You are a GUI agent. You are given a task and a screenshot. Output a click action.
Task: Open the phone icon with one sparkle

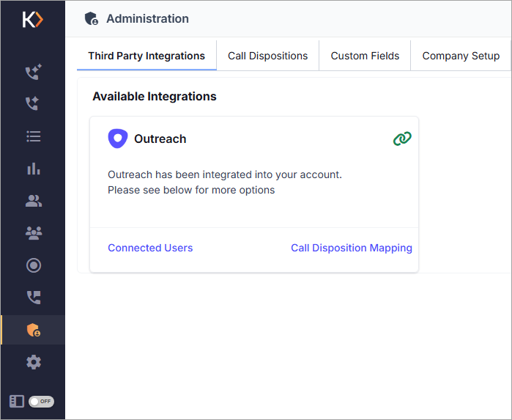pyautogui.click(x=32, y=103)
